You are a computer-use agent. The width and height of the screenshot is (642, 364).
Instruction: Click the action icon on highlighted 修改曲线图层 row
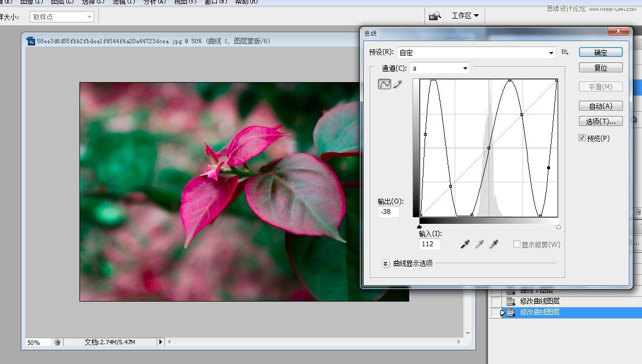click(x=511, y=313)
